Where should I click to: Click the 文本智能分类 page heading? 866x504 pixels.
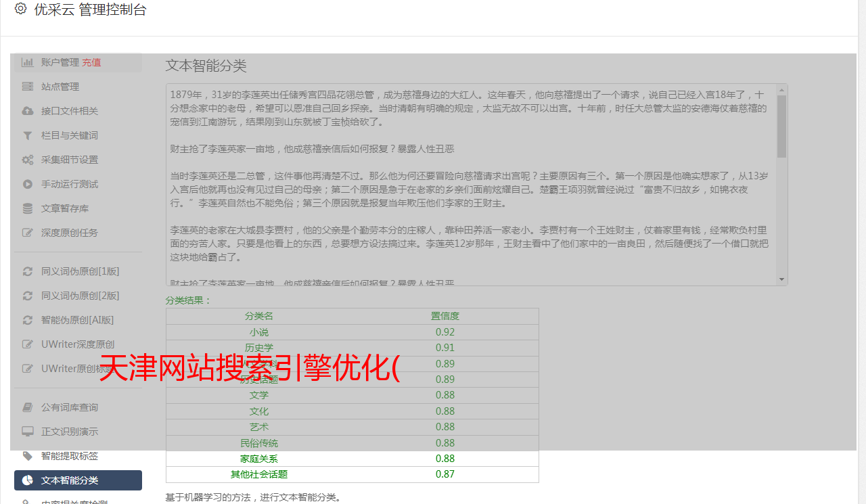coord(206,66)
